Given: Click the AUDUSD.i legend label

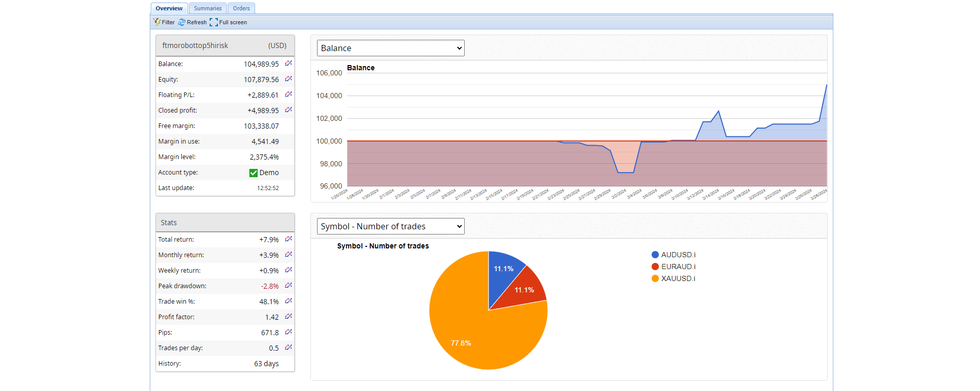Looking at the screenshot, I should 678,255.
